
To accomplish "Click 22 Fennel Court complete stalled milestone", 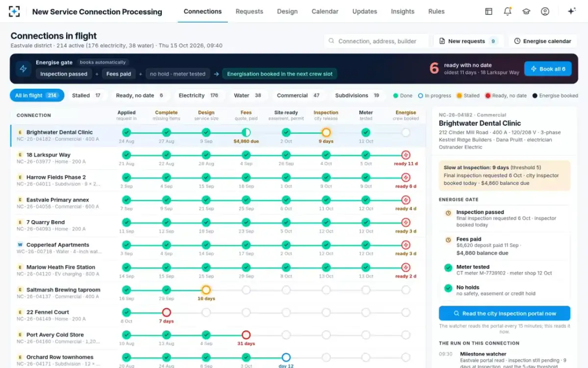I will 167,312.
